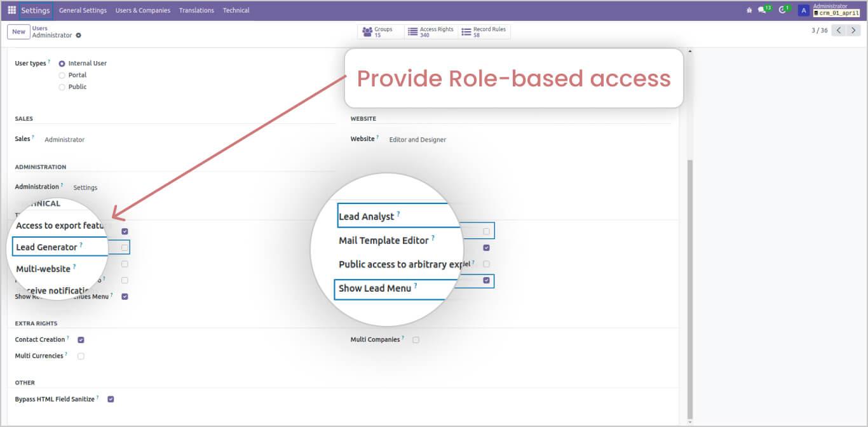This screenshot has height=427, width=868.
Task: Click the Users breadcrumb link
Action: coord(39,28)
